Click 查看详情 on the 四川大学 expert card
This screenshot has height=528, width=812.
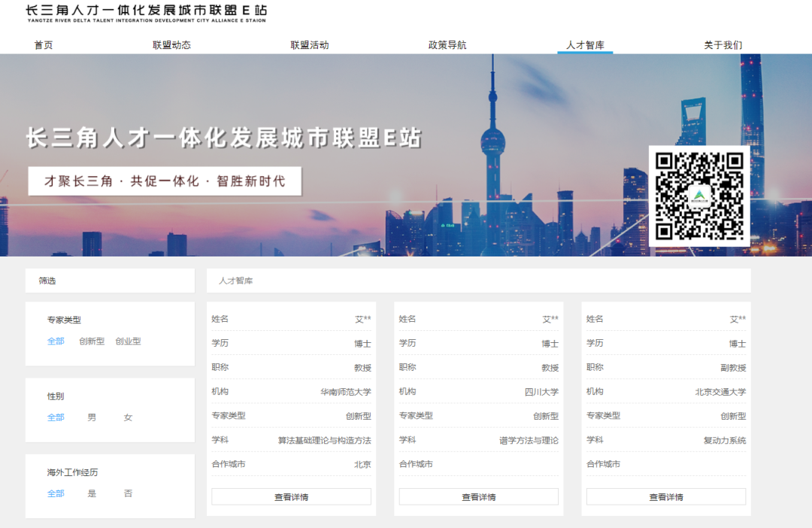(x=479, y=496)
